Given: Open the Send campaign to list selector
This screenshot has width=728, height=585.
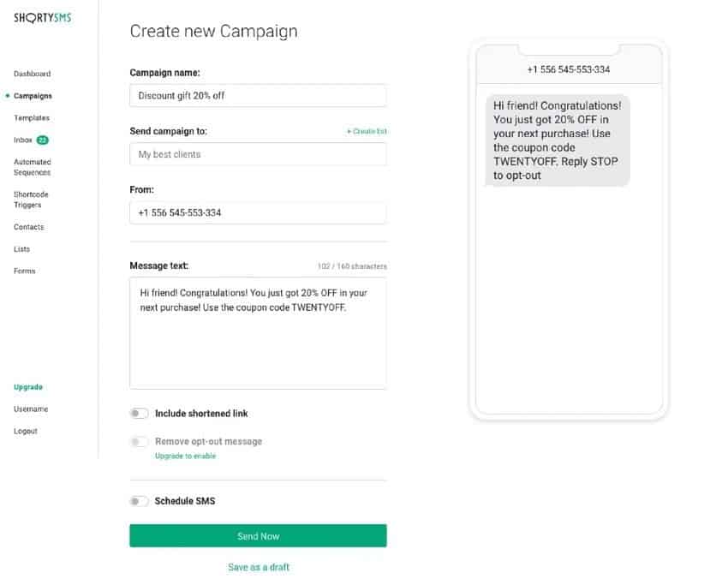Looking at the screenshot, I should click(258, 154).
